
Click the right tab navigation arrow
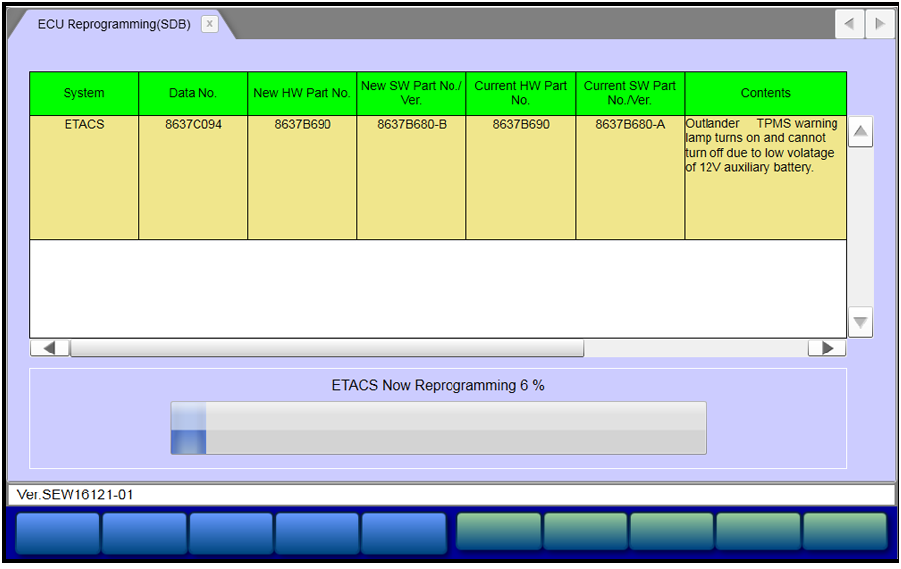coord(879,24)
